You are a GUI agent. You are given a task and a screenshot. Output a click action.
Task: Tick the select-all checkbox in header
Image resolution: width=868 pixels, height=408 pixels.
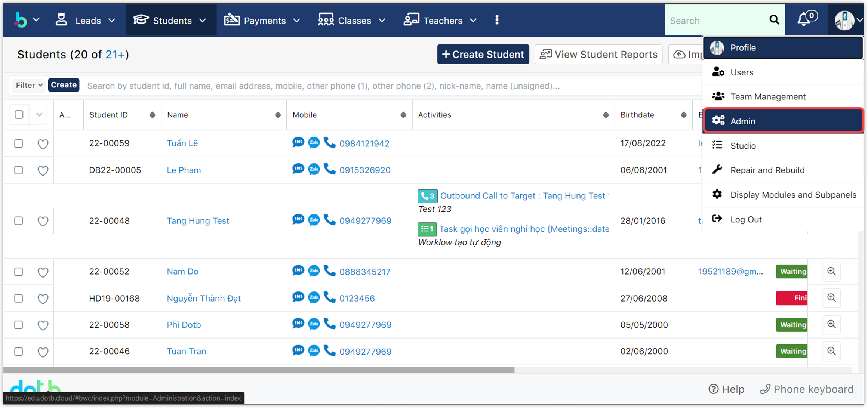point(19,115)
